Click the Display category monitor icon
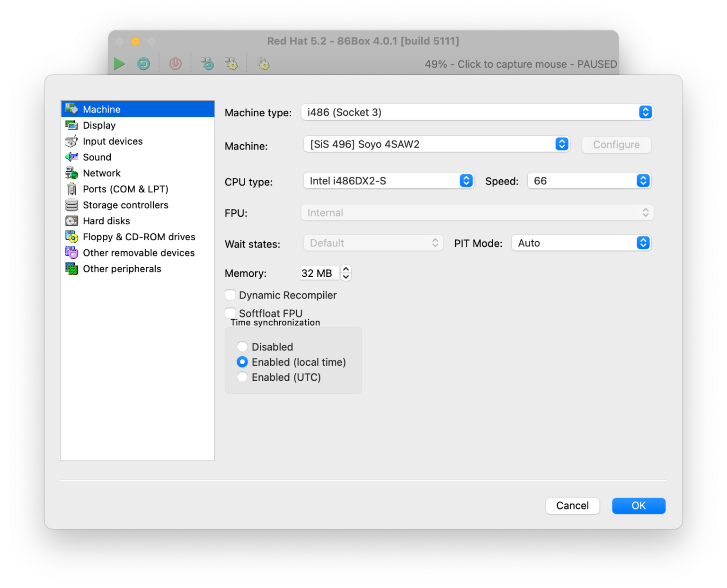Viewport: 727px width, 588px height. (71, 125)
